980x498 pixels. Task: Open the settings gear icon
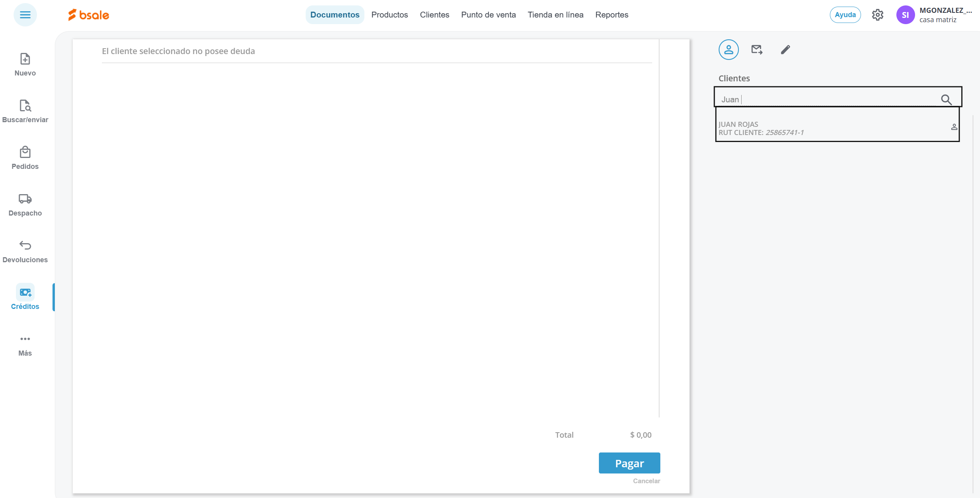tap(877, 15)
